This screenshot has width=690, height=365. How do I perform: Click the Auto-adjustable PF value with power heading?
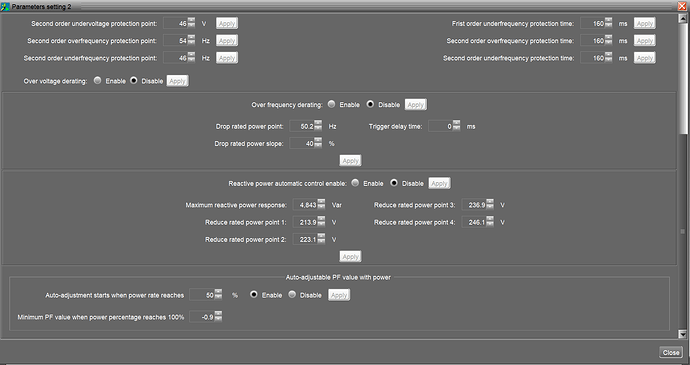click(x=338, y=277)
